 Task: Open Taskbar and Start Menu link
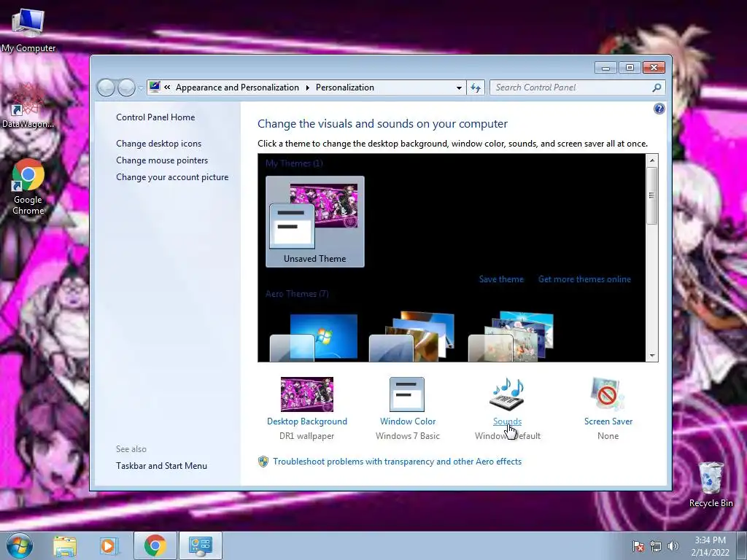click(161, 466)
